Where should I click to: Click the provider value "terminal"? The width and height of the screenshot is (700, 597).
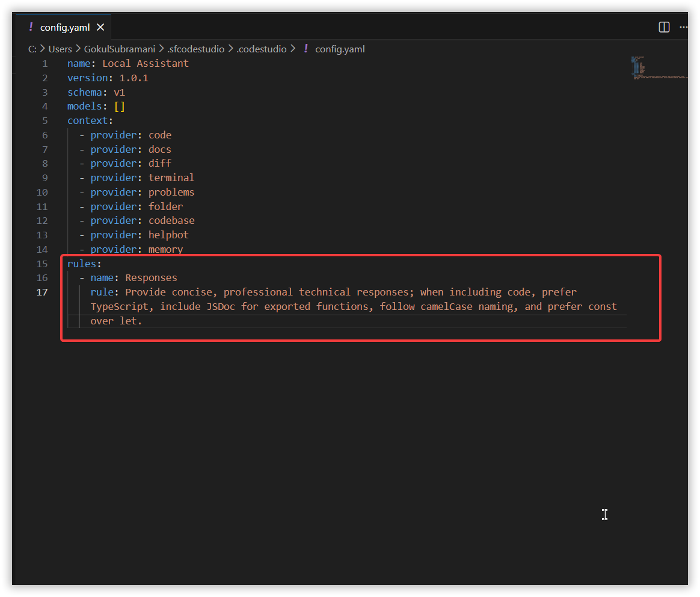point(171,178)
